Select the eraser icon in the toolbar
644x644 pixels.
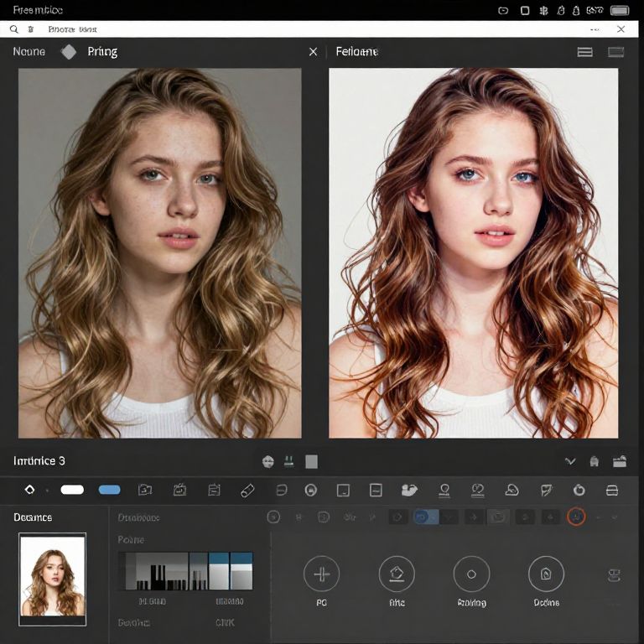247,490
